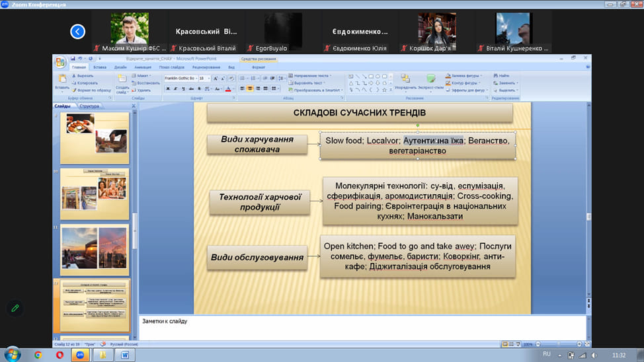Click the Create Slide (Создать слайд) icon

[122, 85]
